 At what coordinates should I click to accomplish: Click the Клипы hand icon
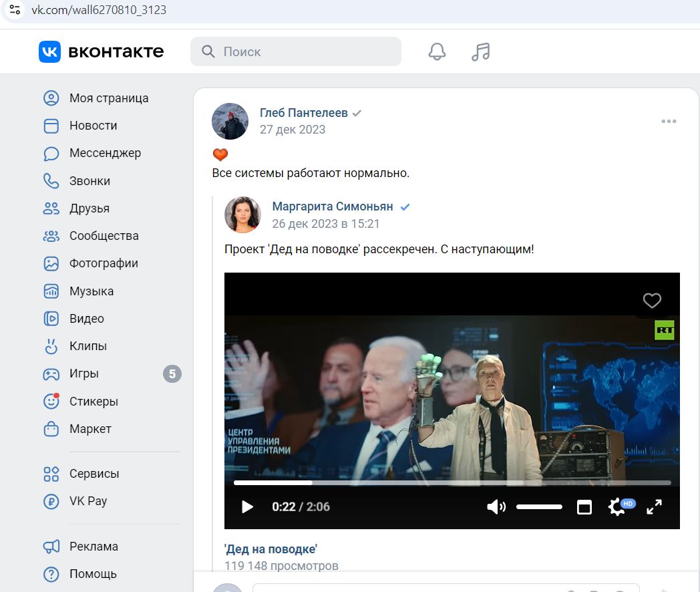pyautogui.click(x=51, y=346)
